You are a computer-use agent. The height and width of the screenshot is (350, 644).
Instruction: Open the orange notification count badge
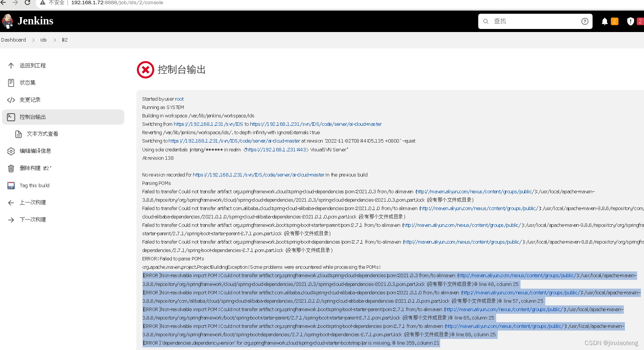615,21
